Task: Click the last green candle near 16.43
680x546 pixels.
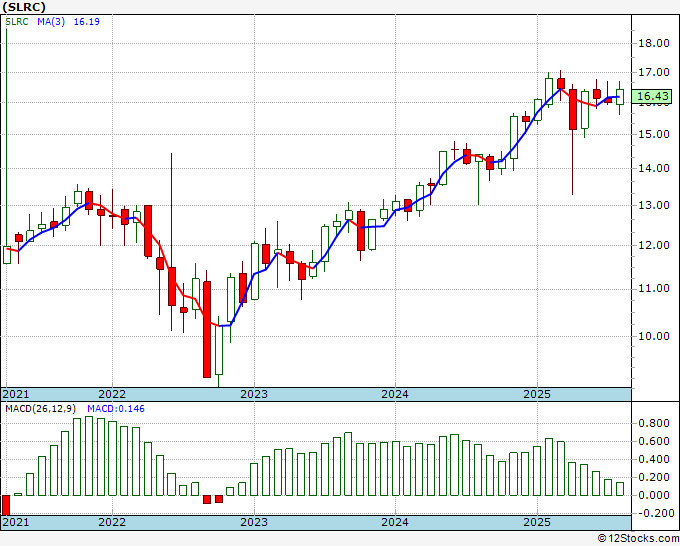Action: point(620,97)
